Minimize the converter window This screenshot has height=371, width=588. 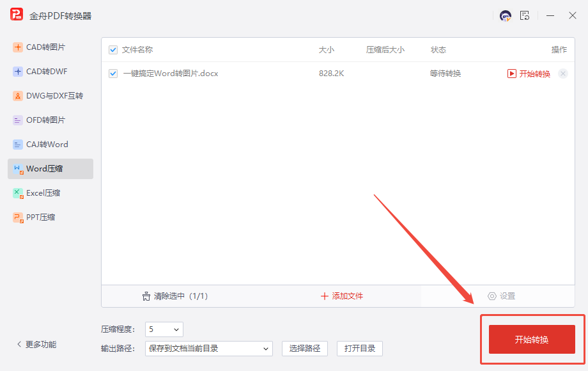tap(550, 16)
